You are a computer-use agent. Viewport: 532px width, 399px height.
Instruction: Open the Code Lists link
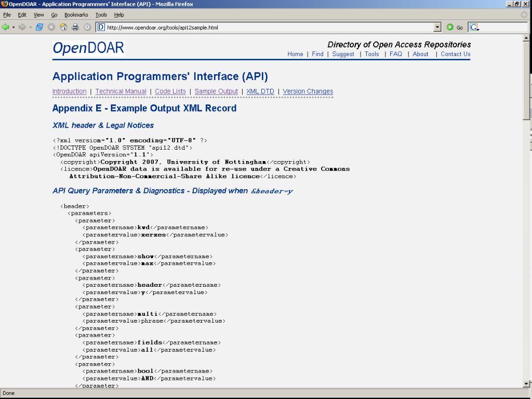click(x=170, y=91)
